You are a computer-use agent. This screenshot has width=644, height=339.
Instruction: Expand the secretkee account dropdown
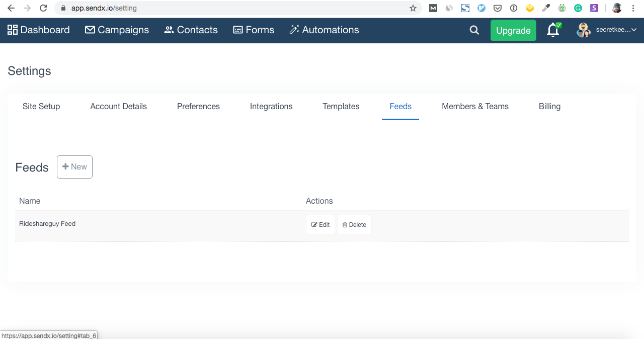[607, 30]
